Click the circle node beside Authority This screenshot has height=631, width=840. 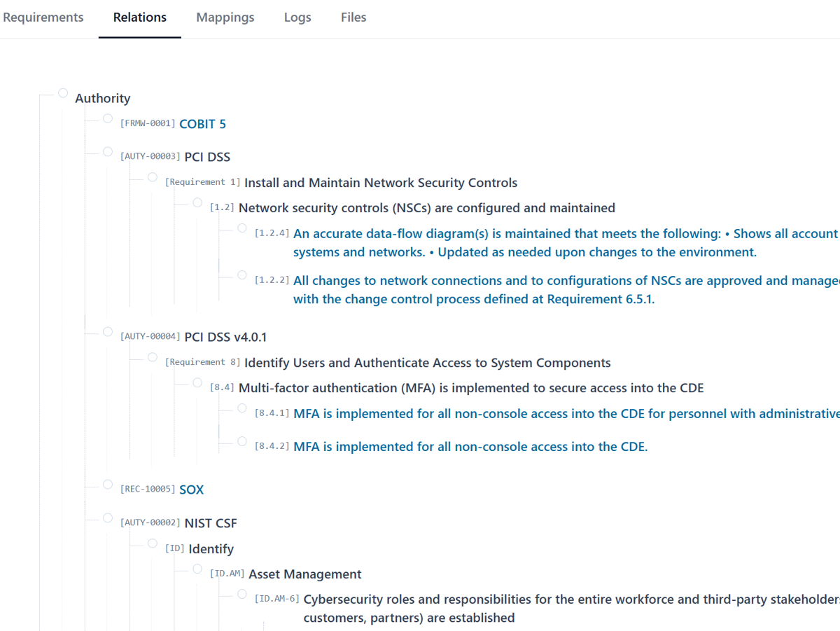point(63,93)
